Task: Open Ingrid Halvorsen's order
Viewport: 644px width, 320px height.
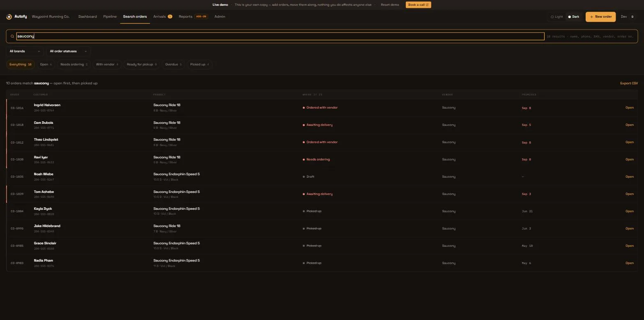Action: (629, 108)
